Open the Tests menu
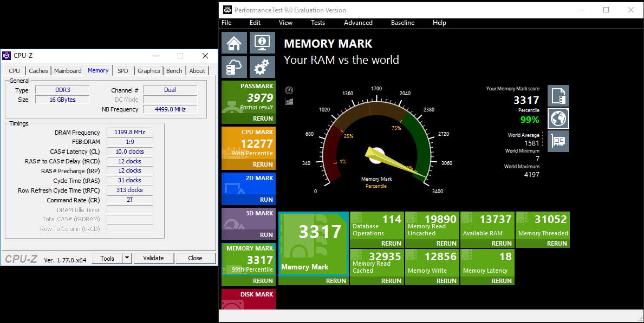 pos(318,23)
